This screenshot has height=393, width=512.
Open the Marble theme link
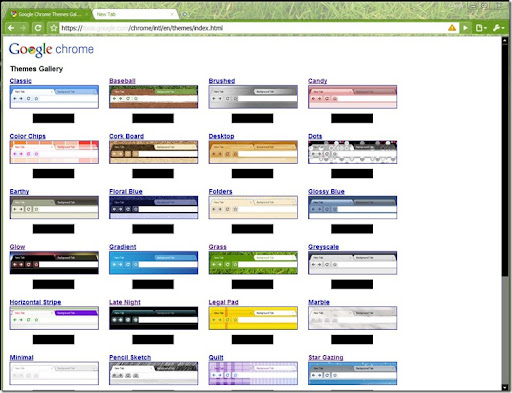pos(319,302)
